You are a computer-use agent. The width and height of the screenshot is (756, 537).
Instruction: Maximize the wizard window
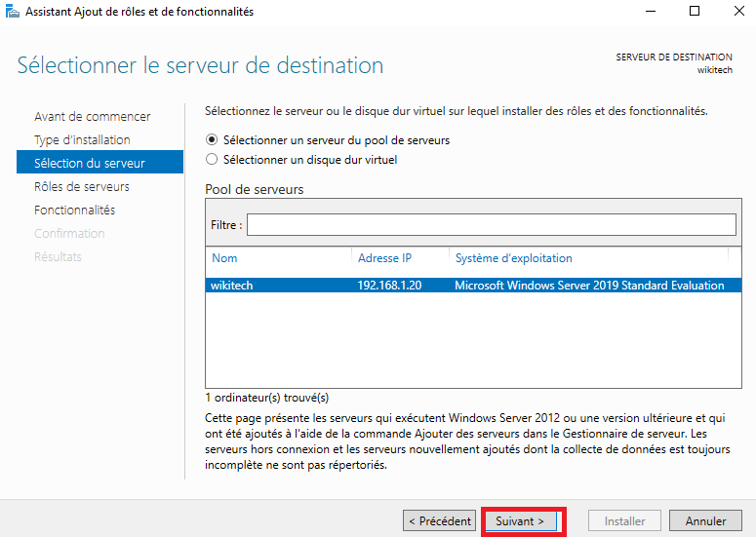695,12
